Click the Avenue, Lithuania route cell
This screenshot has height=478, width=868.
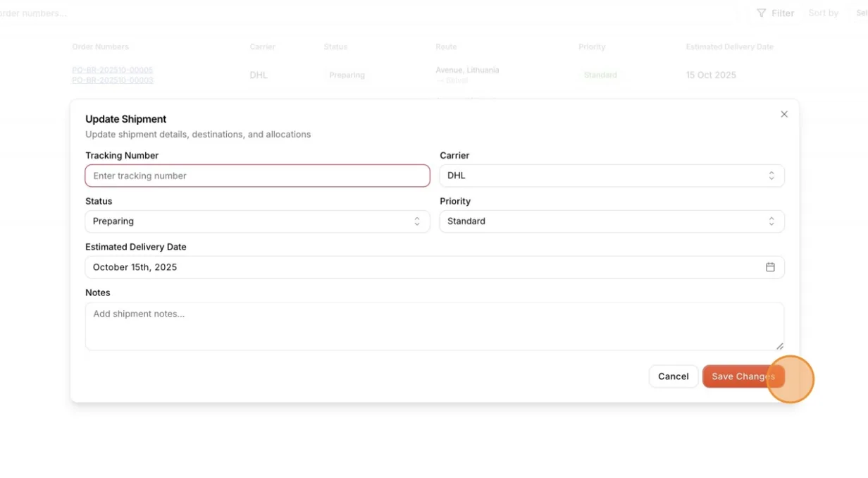pyautogui.click(x=467, y=70)
